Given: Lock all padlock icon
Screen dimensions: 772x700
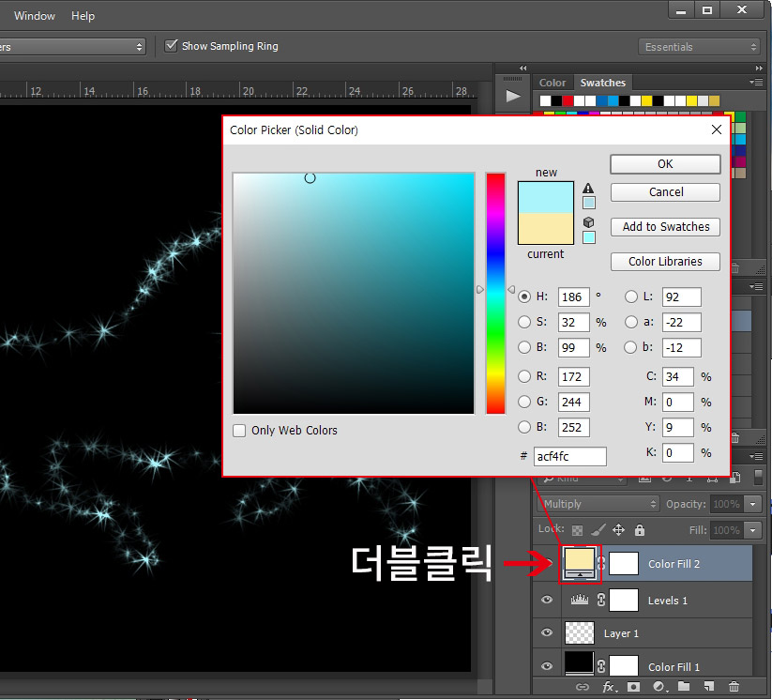Looking at the screenshot, I should click(640, 530).
